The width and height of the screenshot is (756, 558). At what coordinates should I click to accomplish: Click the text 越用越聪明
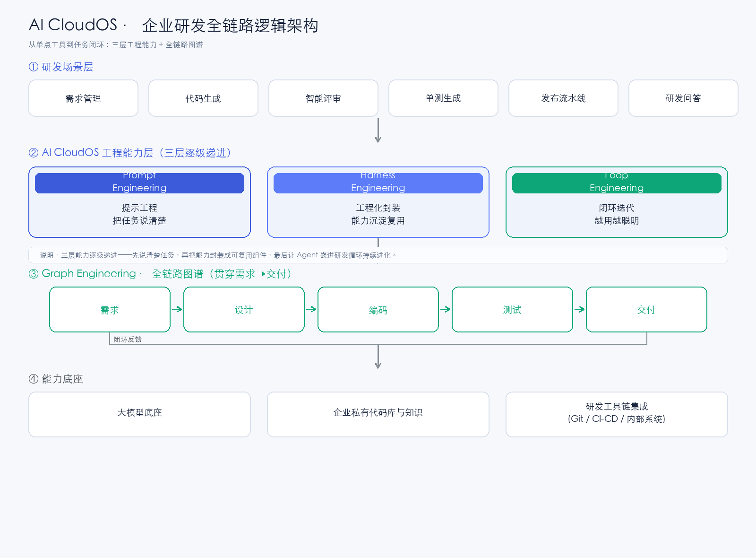coord(617,221)
